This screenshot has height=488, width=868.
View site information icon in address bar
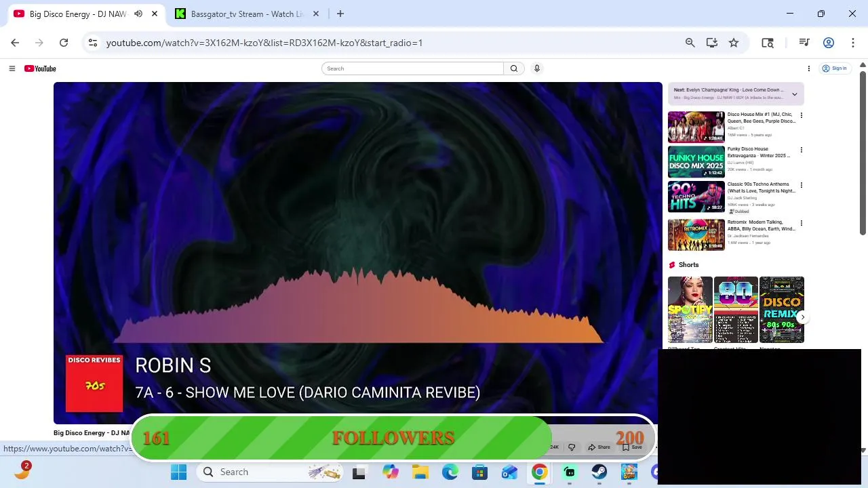click(x=93, y=43)
